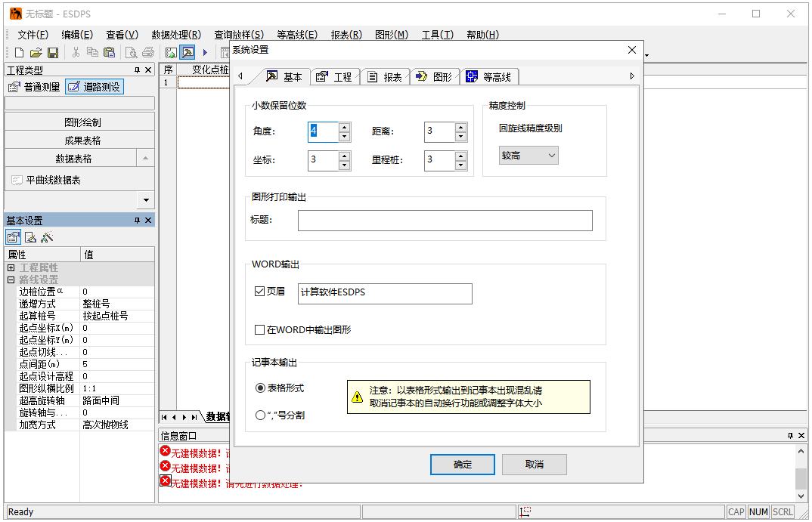Image resolution: width=812 pixels, height=522 pixels.
Task: Click the 图形绘制 panel button
Action: pos(79,122)
